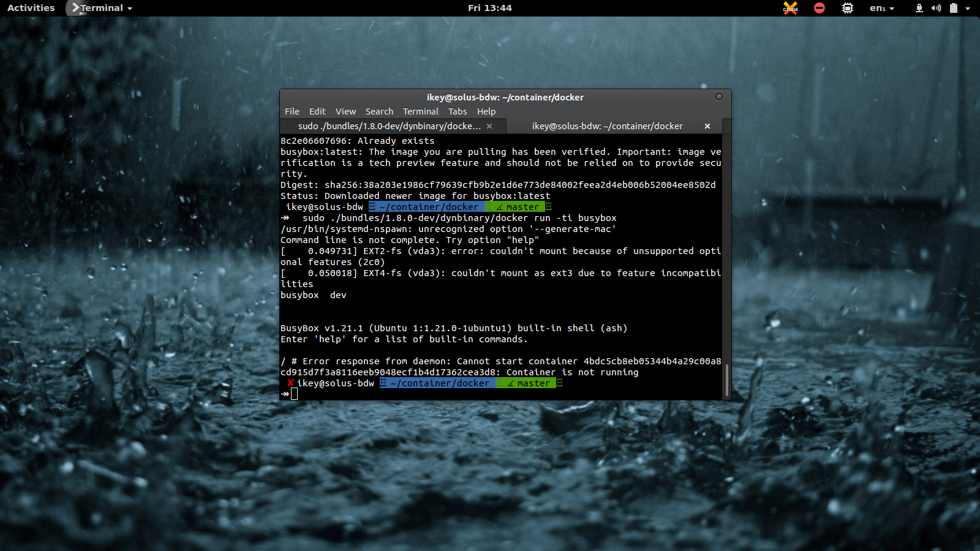Image resolution: width=980 pixels, height=551 pixels.
Task: Click the CPU chip tray icon
Action: pyautogui.click(x=847, y=8)
